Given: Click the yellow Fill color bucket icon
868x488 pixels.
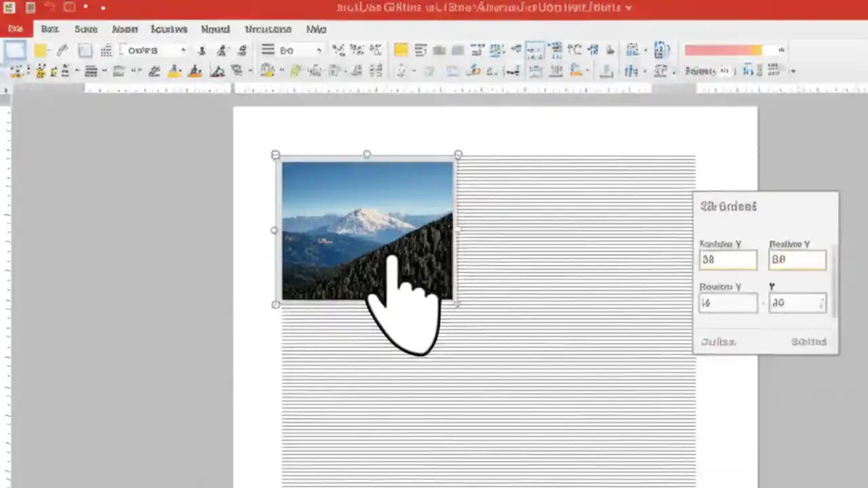Looking at the screenshot, I should coord(172,70).
